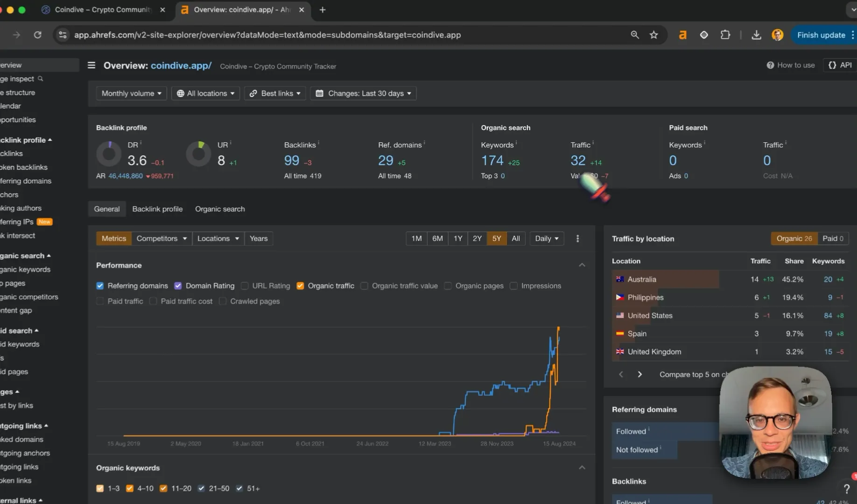Click the UR donut gauge
Image resolution: width=857 pixels, height=504 pixels.
tap(198, 154)
